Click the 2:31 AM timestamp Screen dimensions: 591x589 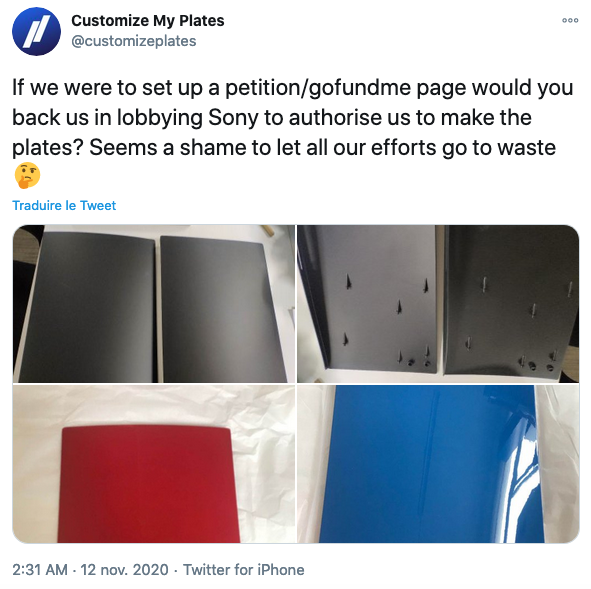[x=40, y=569]
